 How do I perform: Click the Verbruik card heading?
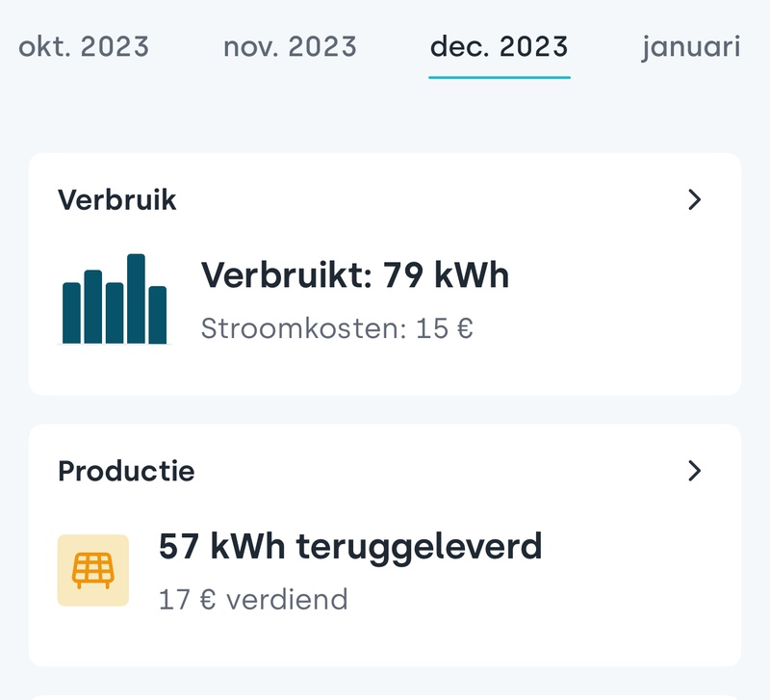coord(117,199)
